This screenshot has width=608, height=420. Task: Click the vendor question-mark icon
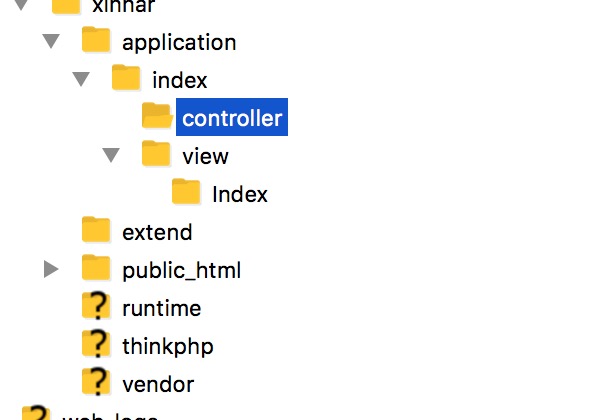click(96, 381)
